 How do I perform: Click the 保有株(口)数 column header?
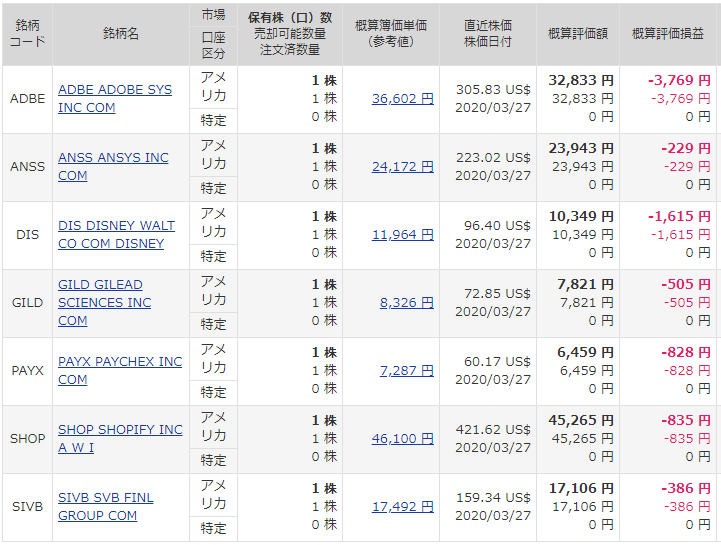(x=290, y=33)
